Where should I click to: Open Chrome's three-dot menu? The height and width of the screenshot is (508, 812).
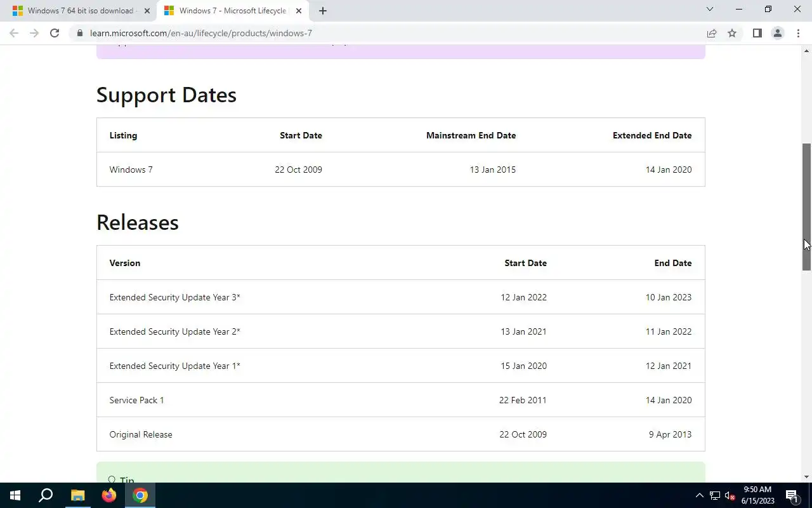(798, 33)
